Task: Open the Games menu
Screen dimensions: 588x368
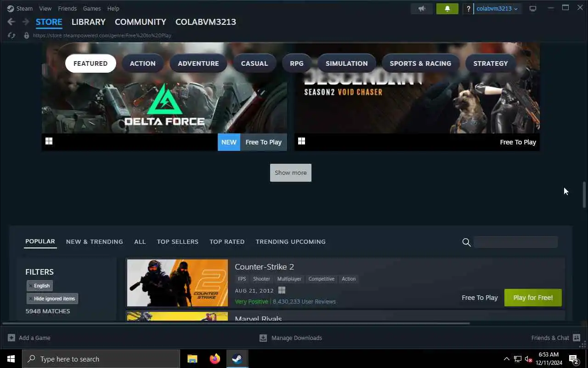Action: coord(92,8)
